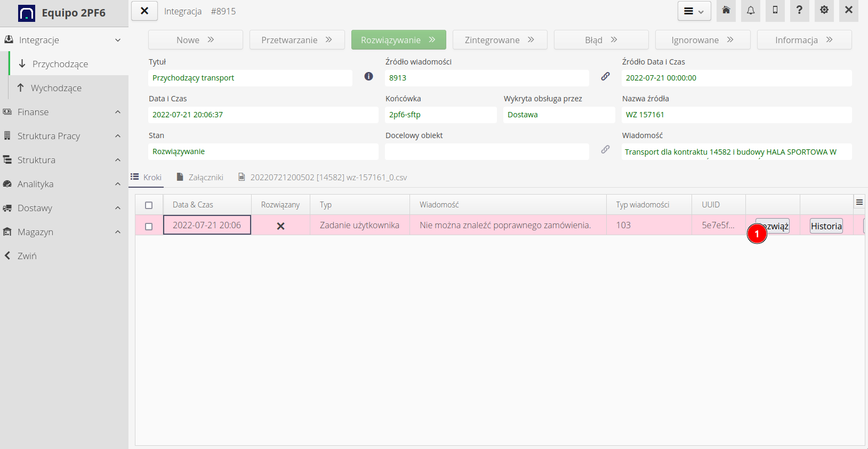Expand the Analityka section chevron
Screen dimensions: 868x449
tap(118, 184)
